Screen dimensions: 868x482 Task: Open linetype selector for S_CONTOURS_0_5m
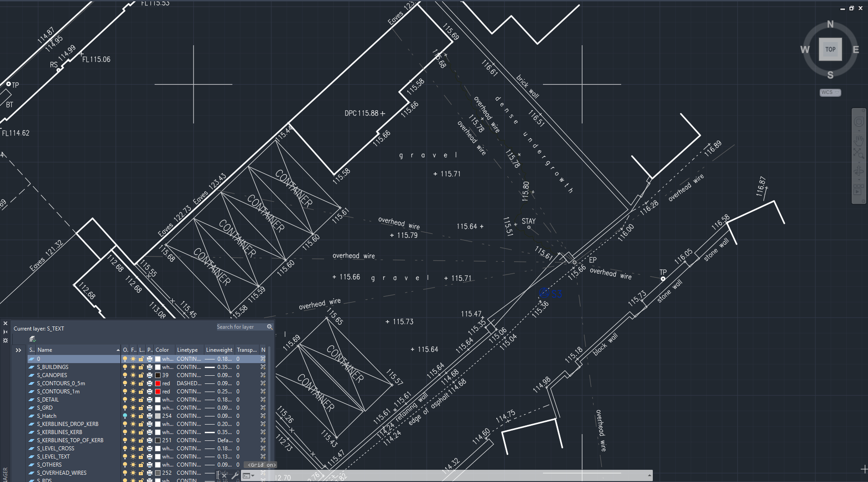(189, 383)
